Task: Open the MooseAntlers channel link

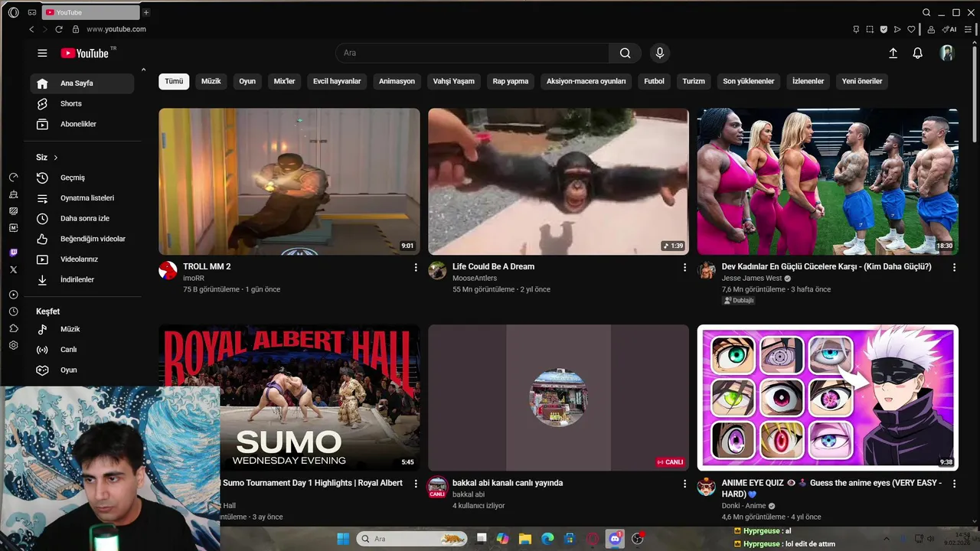Action: [475, 279]
